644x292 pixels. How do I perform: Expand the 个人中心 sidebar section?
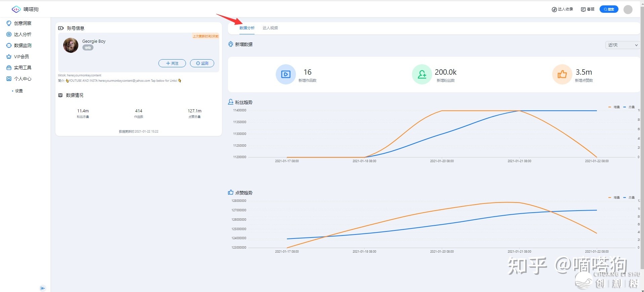click(x=22, y=79)
